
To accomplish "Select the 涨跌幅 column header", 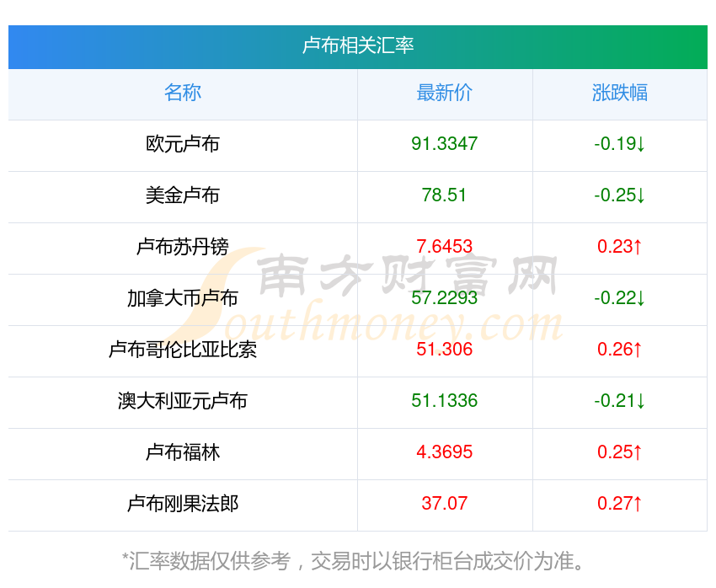I will click(620, 93).
